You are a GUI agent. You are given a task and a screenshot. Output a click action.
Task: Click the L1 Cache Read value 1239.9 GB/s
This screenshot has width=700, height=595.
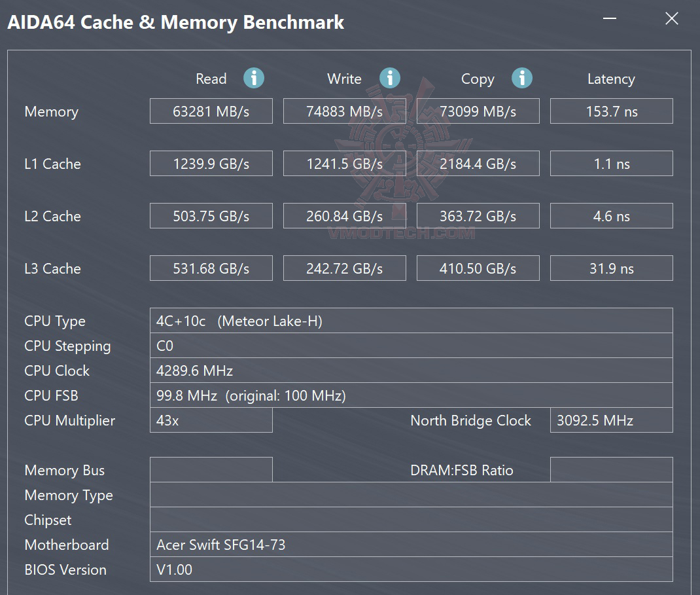(211, 164)
